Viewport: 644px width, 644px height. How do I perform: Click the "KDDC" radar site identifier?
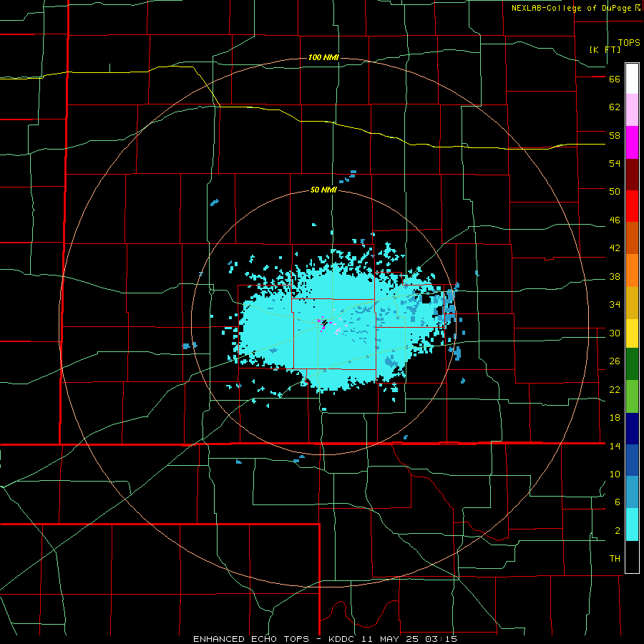(343, 639)
